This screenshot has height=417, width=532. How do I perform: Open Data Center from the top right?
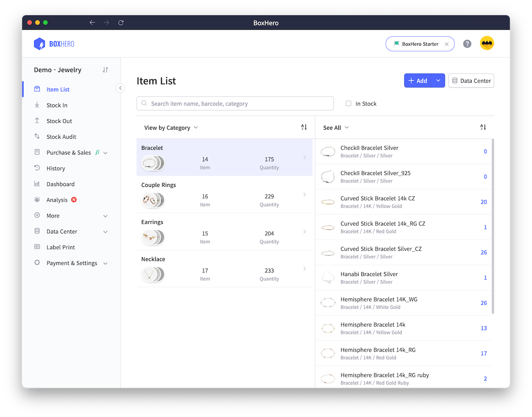click(471, 80)
